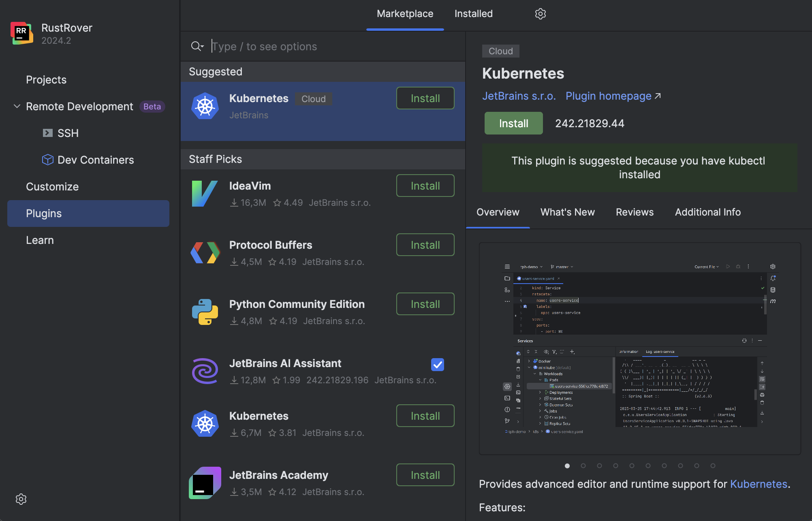Click the Protocol Buffers plugin icon
The width and height of the screenshot is (812, 521).
(205, 253)
